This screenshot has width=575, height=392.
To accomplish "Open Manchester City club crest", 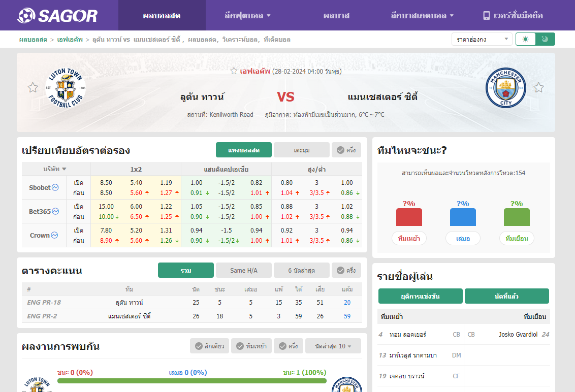I will [x=506, y=88].
